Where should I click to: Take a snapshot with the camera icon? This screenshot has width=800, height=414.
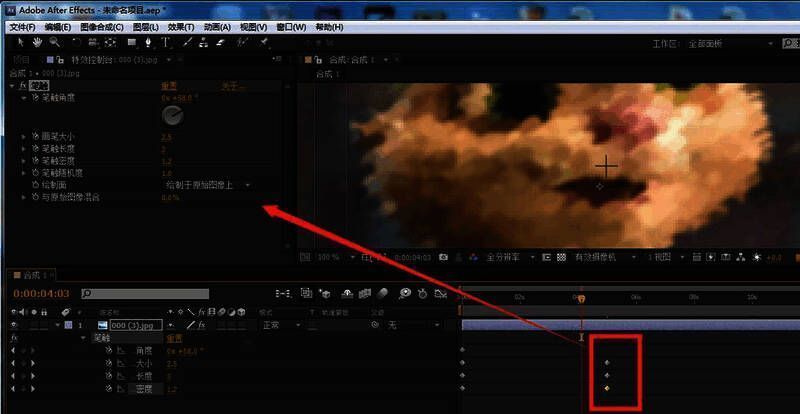tap(443, 257)
